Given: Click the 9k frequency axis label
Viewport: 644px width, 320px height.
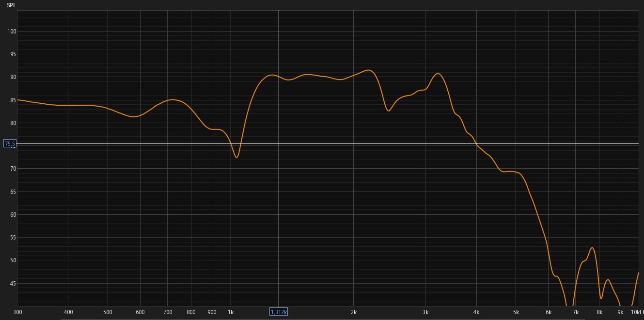Looking at the screenshot, I should point(620,312).
